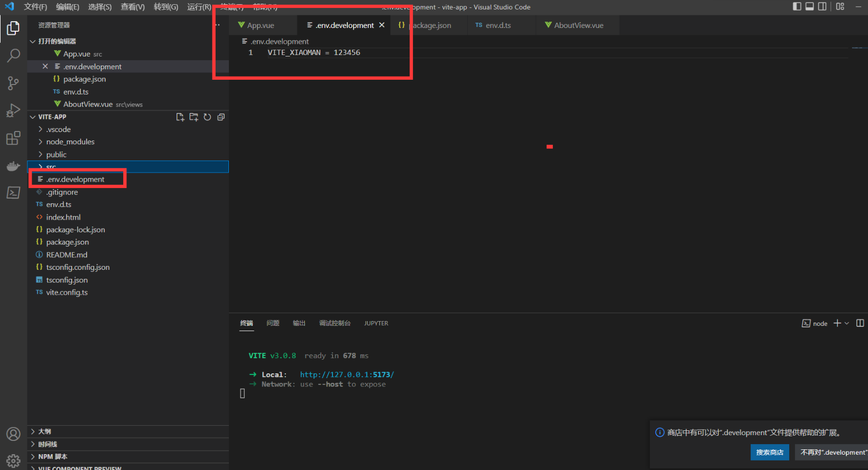Open Run and Debug view
Image resolution: width=868 pixels, height=470 pixels.
(13, 110)
